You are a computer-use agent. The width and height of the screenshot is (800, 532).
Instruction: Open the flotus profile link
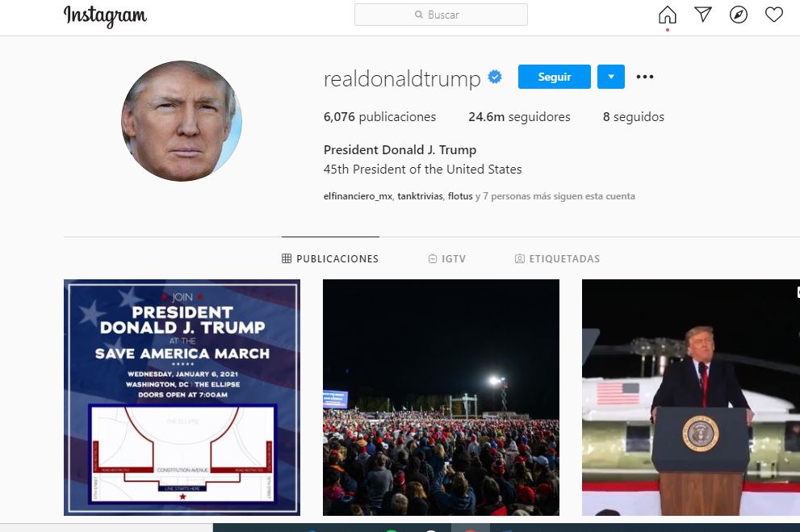[x=460, y=196]
